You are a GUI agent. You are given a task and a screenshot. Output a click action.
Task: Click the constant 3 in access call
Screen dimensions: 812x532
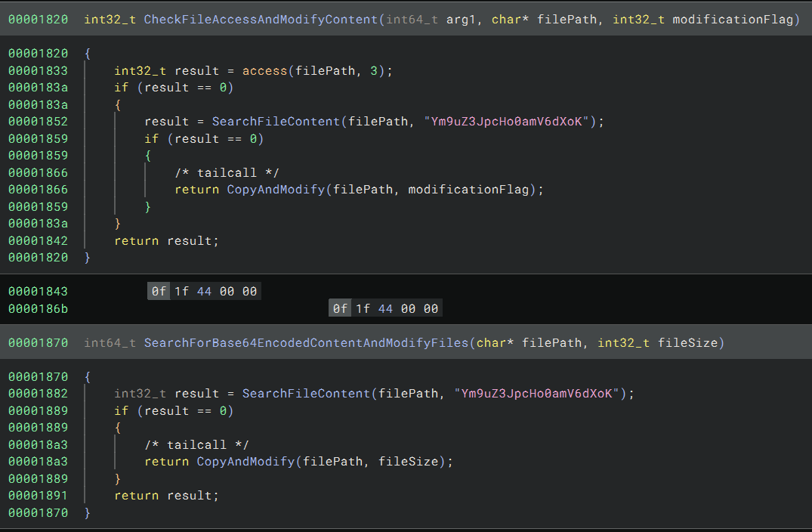point(374,71)
